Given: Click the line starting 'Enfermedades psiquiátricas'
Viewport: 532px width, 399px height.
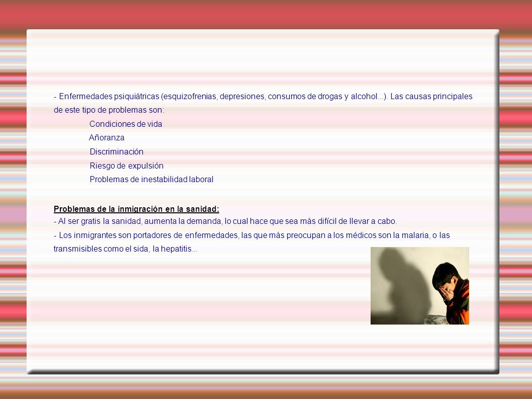Looking at the screenshot, I should click(x=263, y=97).
